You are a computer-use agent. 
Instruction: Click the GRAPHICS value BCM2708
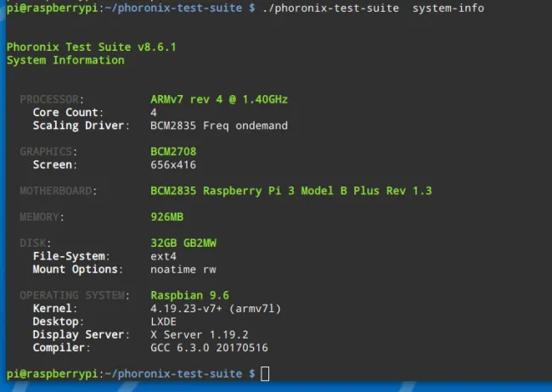click(172, 152)
